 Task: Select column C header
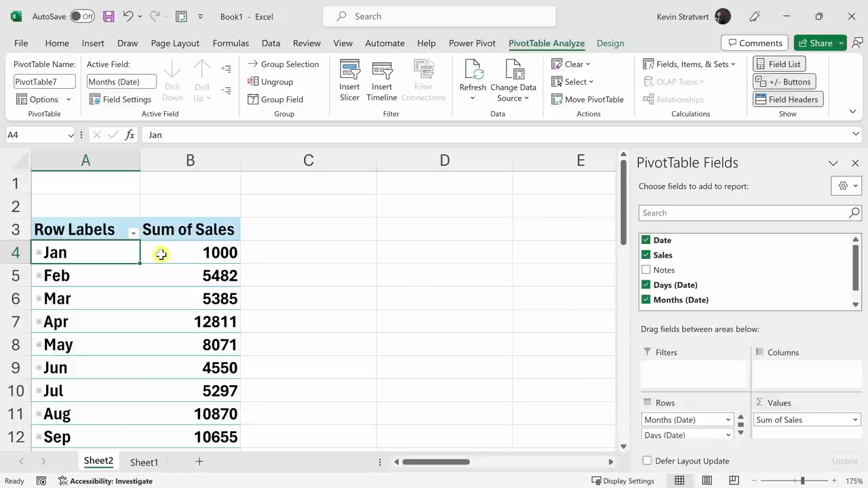[308, 160]
